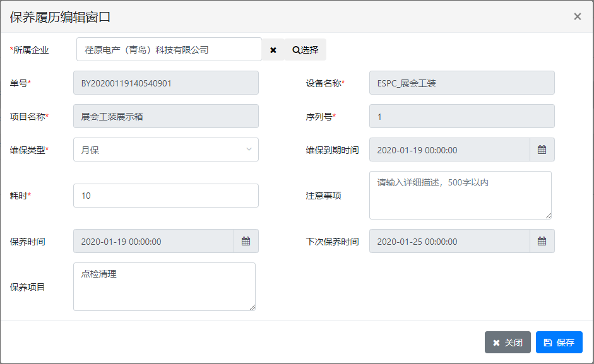Image resolution: width=594 pixels, height=364 pixels.
Task: Open calendar for 维保到期时间
Action: 542,150
